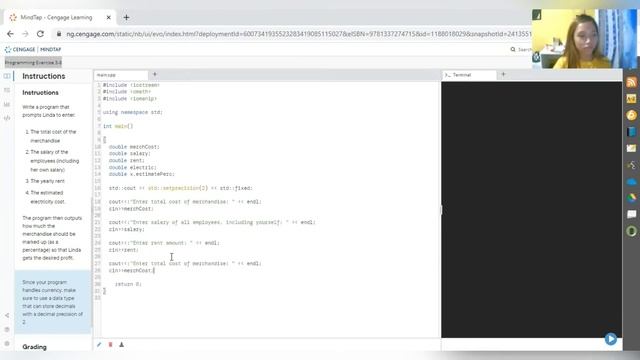
Task: Select the Terminal tab
Action: (x=469, y=75)
